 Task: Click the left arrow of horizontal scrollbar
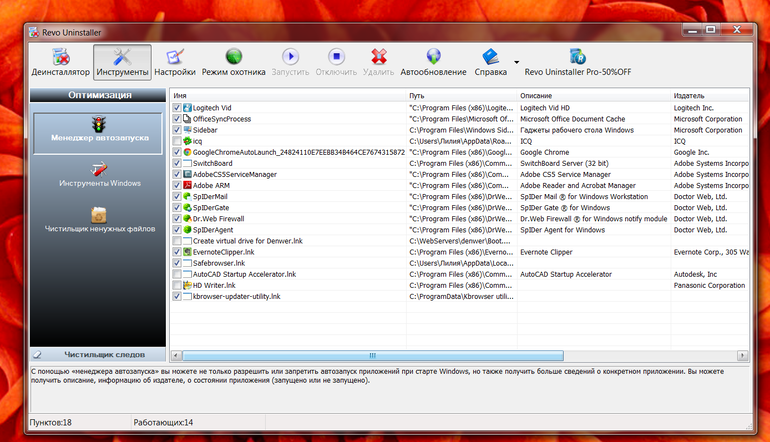176,355
